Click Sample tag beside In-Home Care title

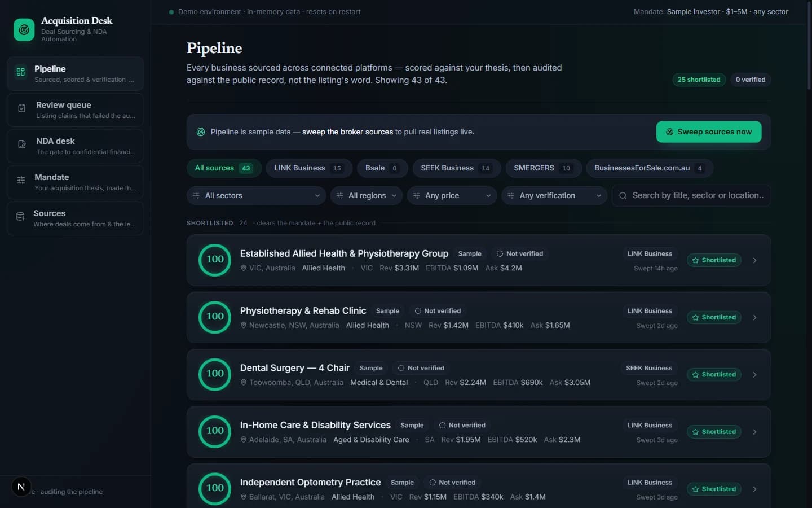coord(412,426)
